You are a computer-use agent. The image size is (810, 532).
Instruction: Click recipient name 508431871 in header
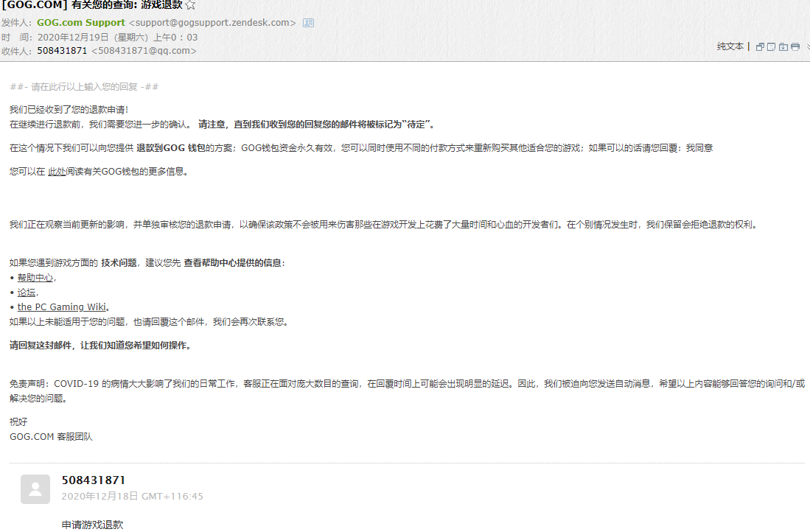(62, 51)
